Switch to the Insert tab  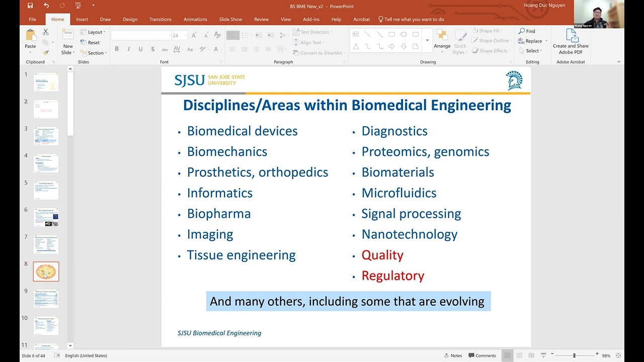click(x=82, y=19)
